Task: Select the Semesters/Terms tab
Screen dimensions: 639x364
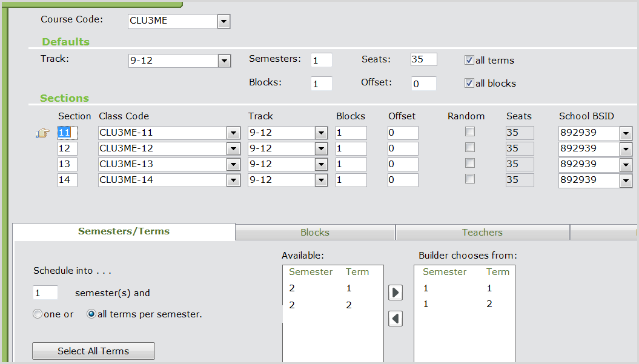Action: tap(124, 231)
